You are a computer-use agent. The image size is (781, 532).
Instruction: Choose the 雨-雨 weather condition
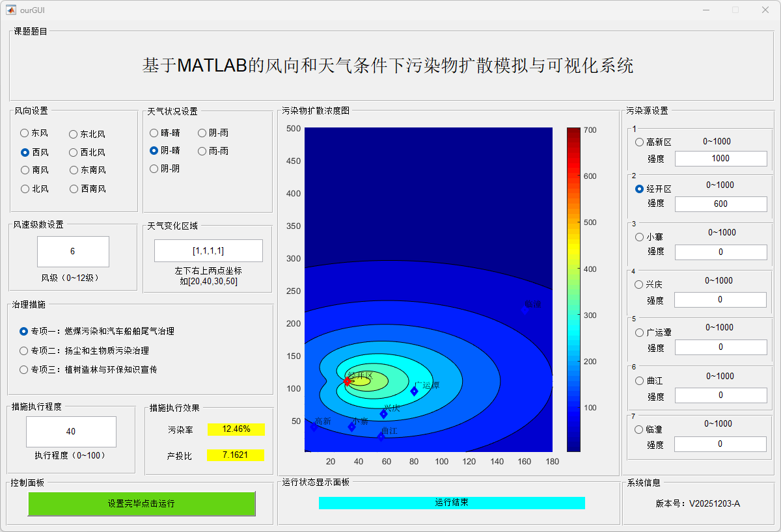(x=202, y=151)
